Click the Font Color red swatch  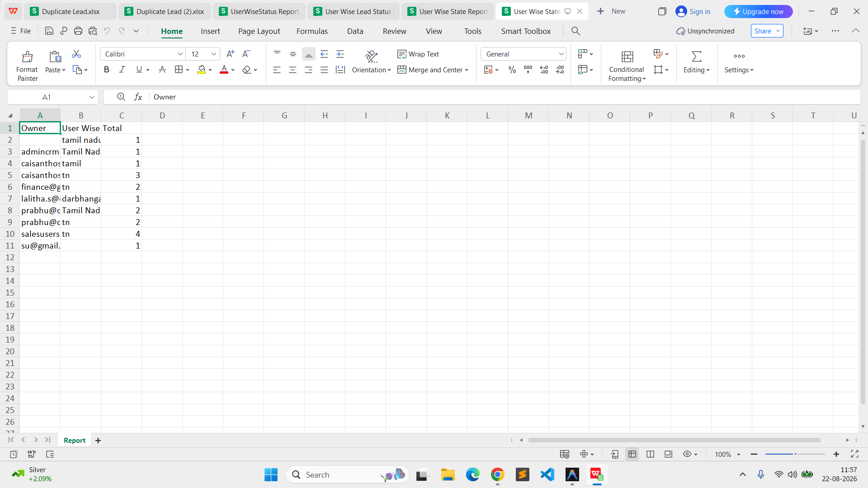pyautogui.click(x=224, y=70)
